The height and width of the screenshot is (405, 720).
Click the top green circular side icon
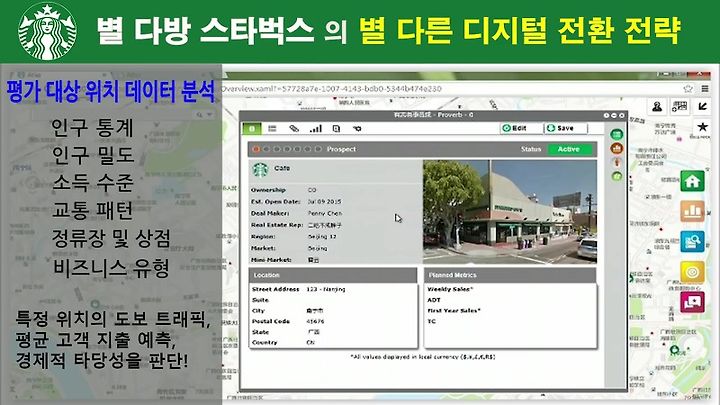tap(616, 135)
